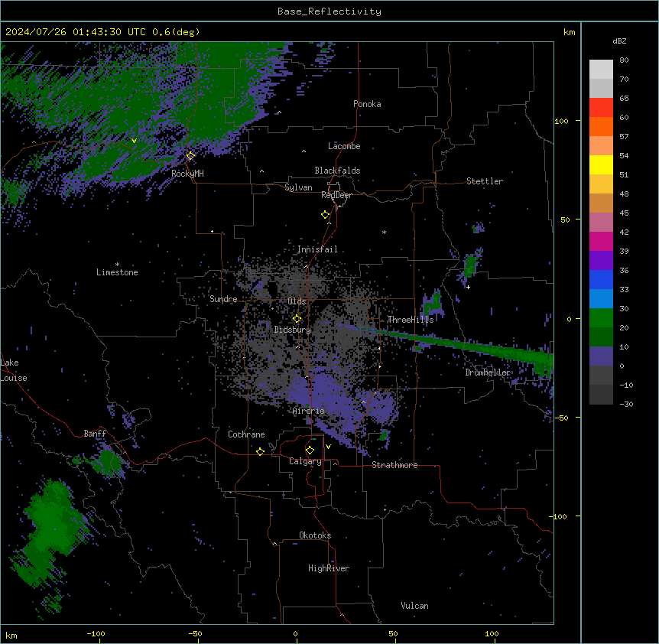Screen dimensions: 659x644
Task: Select the Lake Louise label
Action: pyautogui.click(x=14, y=370)
